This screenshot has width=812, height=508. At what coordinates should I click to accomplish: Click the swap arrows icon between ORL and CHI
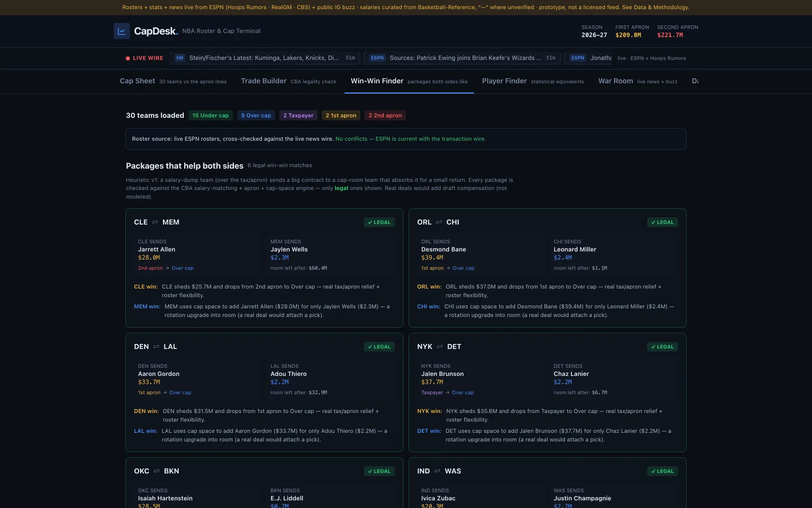[439, 222]
